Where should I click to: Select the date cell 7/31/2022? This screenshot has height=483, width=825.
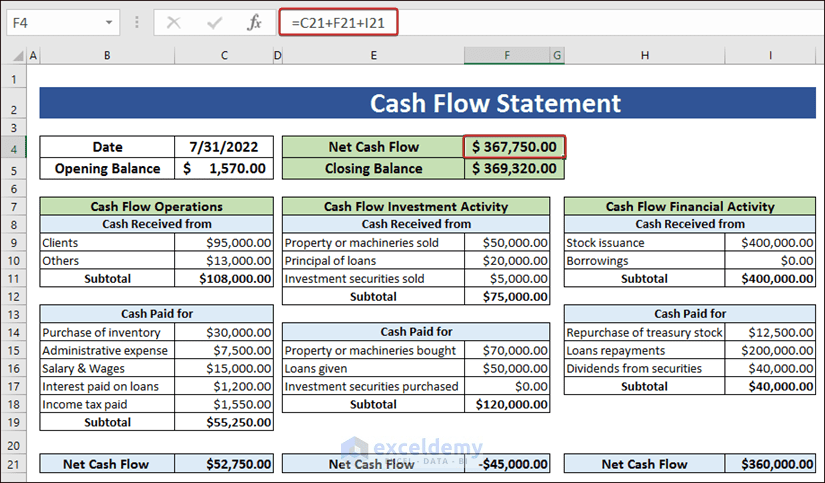tap(224, 147)
